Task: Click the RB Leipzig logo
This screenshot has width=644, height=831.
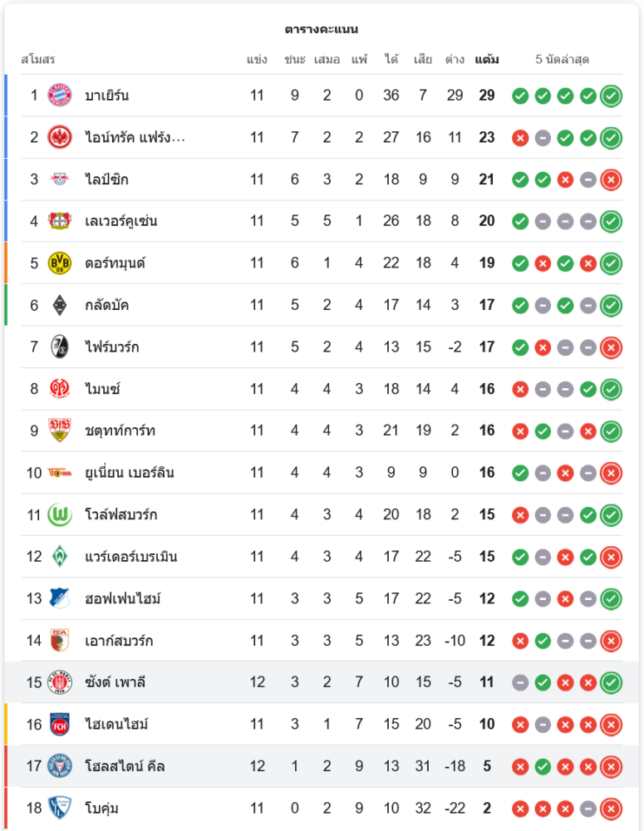Action: (60, 179)
